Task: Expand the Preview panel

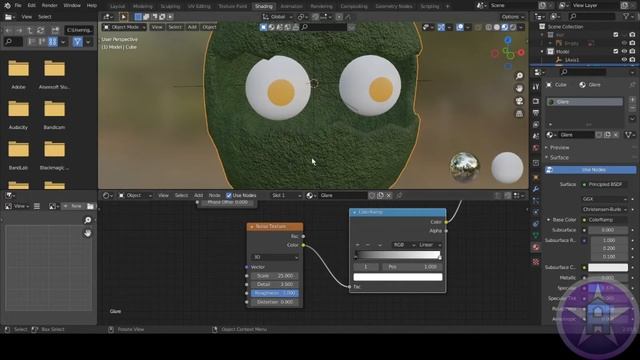Action: [559, 147]
